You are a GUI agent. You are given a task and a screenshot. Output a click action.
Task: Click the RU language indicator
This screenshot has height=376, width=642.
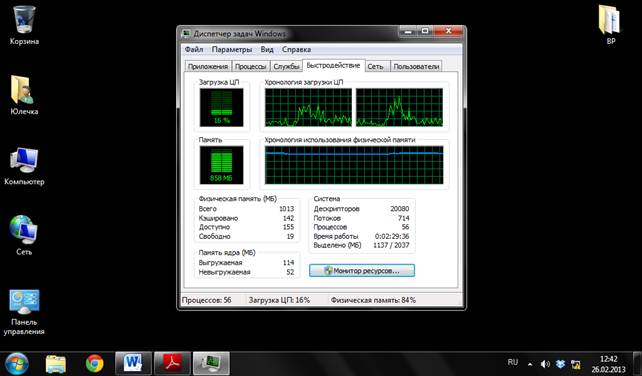pos(513,362)
